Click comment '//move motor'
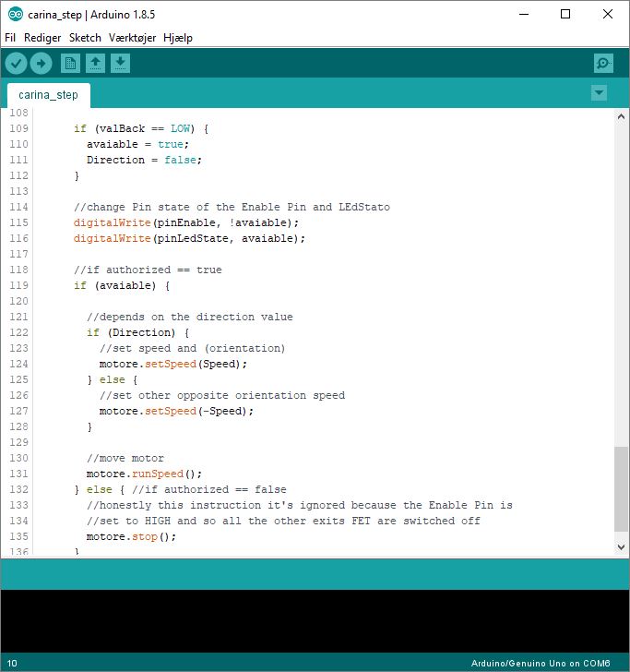The height and width of the screenshot is (672, 630). (x=125, y=458)
